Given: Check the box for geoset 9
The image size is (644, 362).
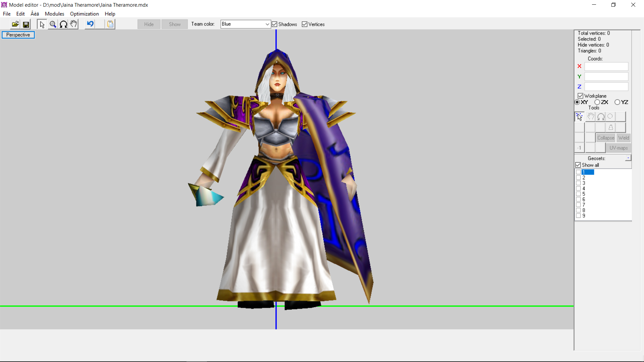Looking at the screenshot, I should click(578, 216).
